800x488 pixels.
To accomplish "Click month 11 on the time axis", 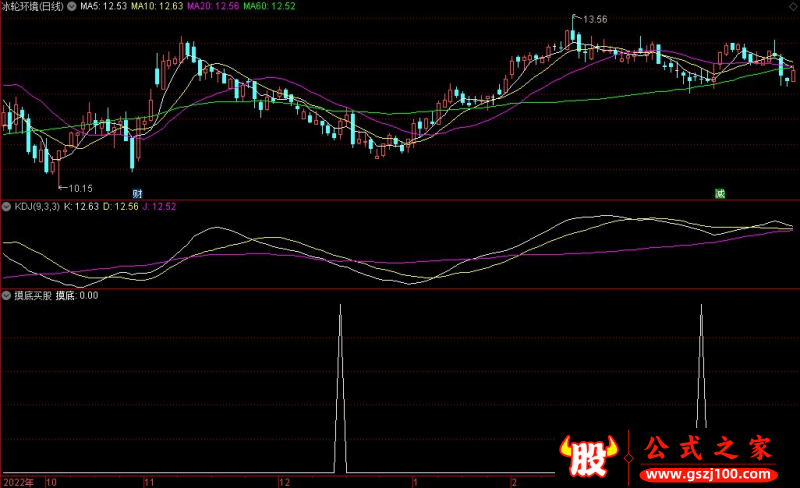I will (149, 482).
